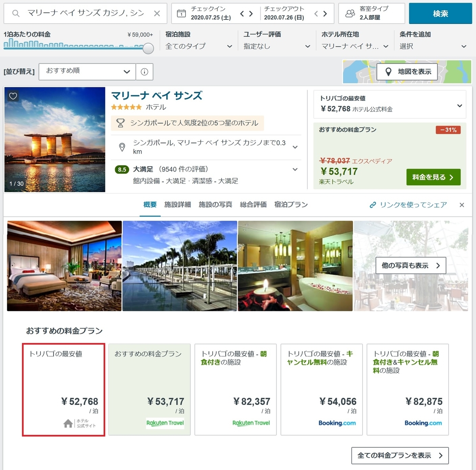The width and height of the screenshot is (476, 470).
Task: Click the location pin icon
Action: pyautogui.click(x=122, y=147)
